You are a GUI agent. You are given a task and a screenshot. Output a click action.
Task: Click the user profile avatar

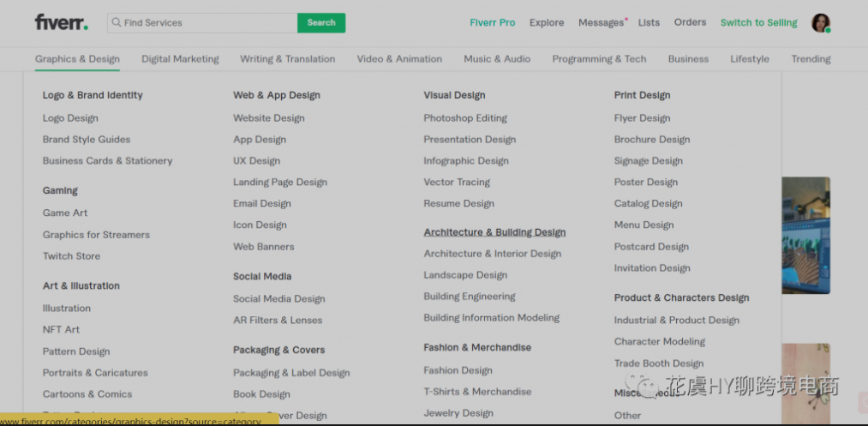(820, 23)
